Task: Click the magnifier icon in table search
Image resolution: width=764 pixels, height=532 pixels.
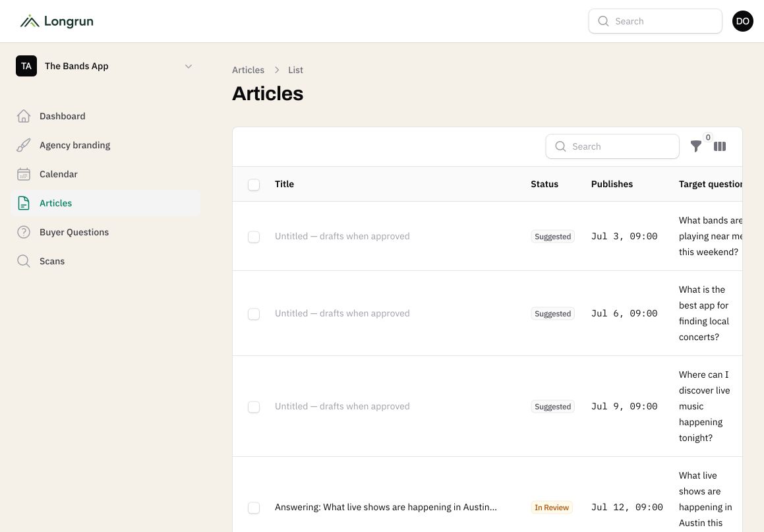Action: coord(560,146)
